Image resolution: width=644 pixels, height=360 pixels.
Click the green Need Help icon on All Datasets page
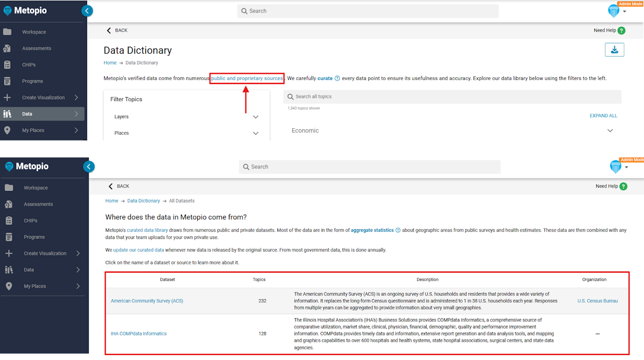[623, 186]
